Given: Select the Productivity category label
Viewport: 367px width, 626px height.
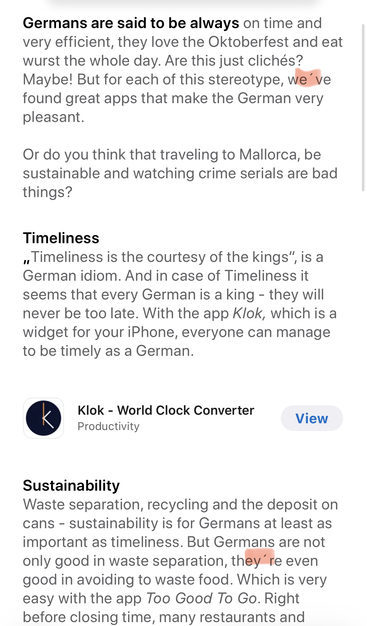Looking at the screenshot, I should [108, 426].
